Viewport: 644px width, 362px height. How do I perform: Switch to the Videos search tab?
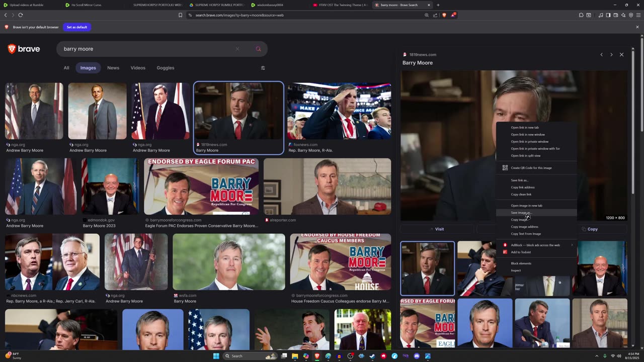click(138, 68)
